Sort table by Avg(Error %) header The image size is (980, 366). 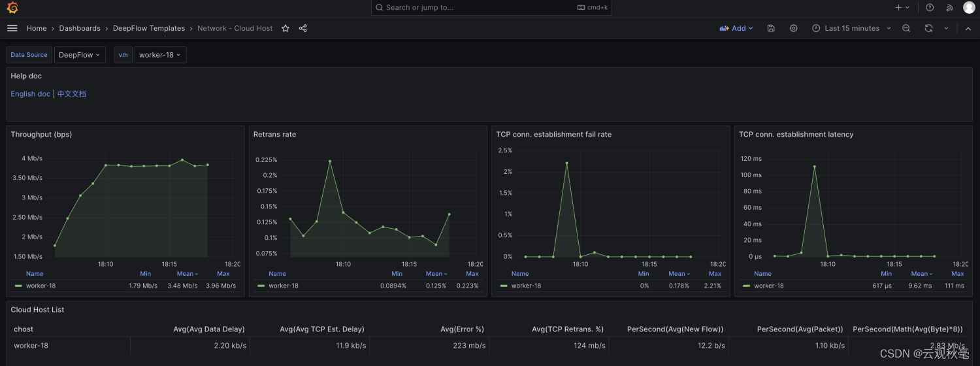462,329
